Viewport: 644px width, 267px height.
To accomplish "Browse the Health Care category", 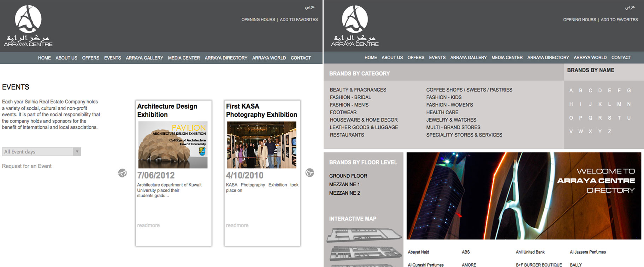I will coord(442,113).
